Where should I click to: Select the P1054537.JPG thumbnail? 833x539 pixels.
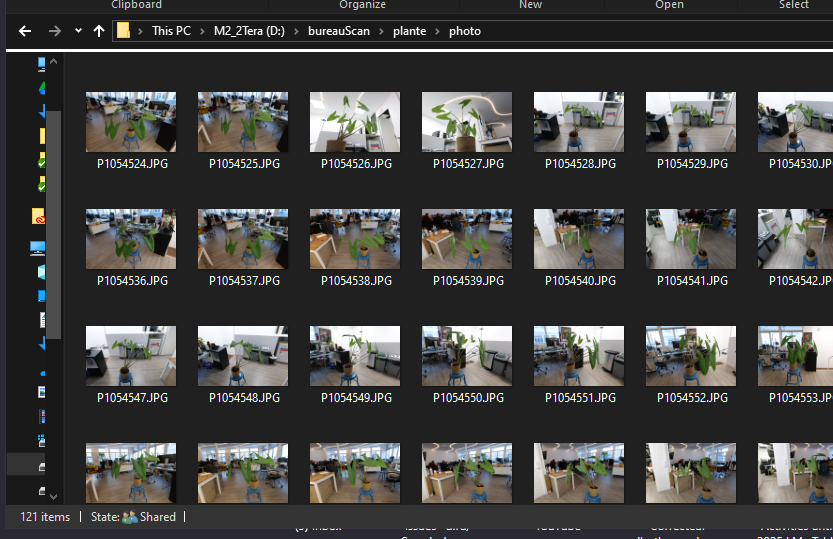[243, 239]
